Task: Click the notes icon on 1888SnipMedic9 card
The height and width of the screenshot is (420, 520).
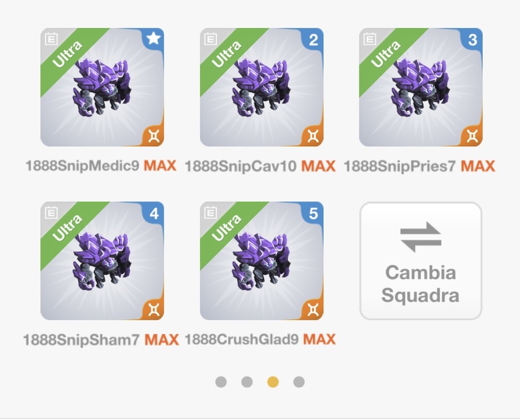Action: (x=51, y=39)
